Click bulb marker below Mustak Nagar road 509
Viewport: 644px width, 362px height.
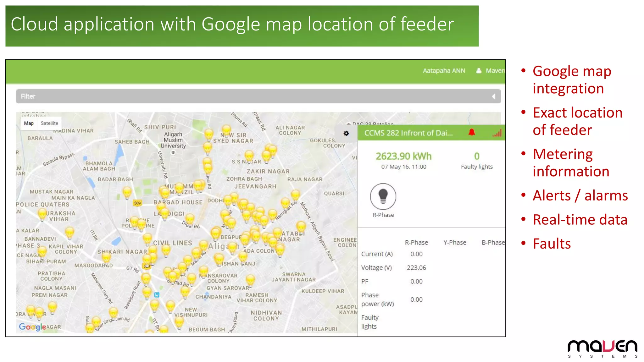[x=127, y=193]
